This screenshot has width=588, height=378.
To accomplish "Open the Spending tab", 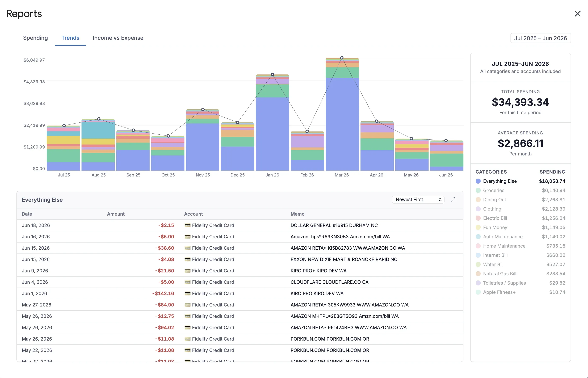I will (35, 38).
